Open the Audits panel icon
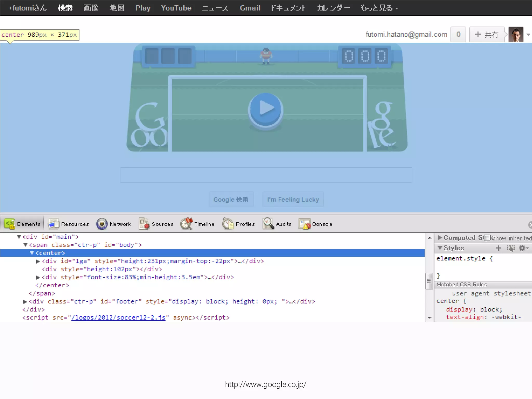Image resolution: width=532 pixels, height=399 pixels. (x=268, y=224)
